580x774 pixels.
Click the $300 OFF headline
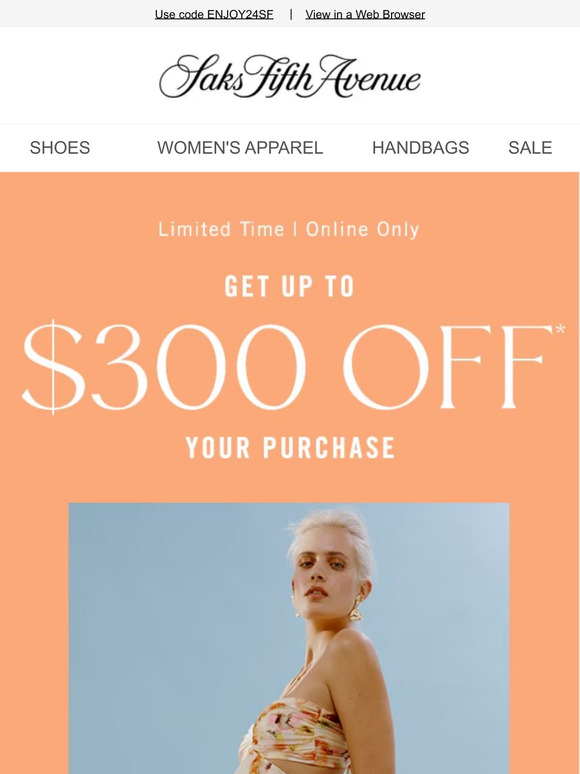287,367
